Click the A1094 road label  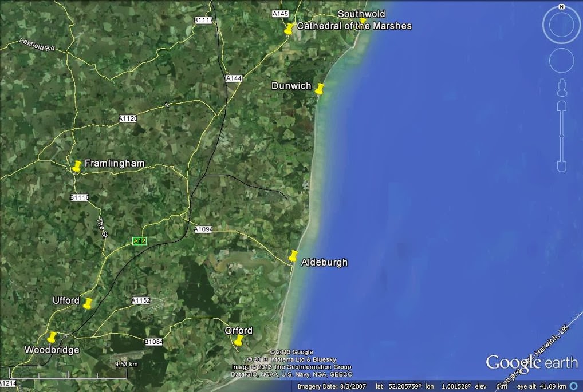pos(203,229)
